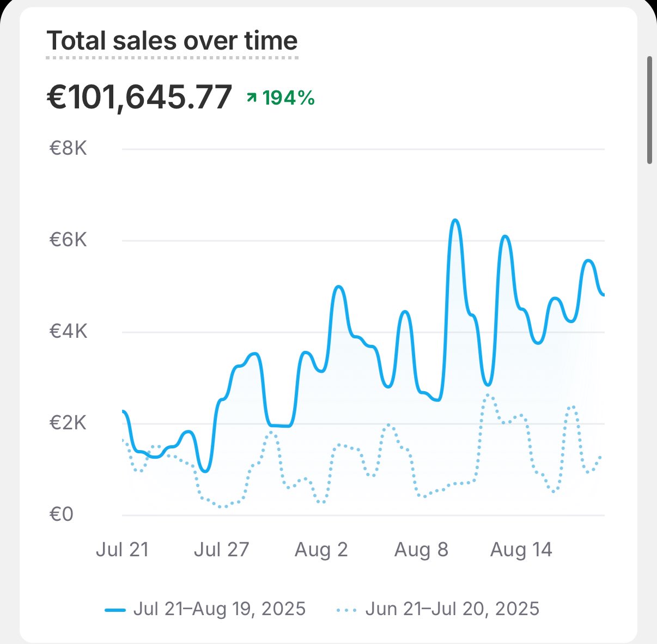The height and width of the screenshot is (644, 657).
Task: Click the Aug 14 x-axis label
Action: click(x=521, y=550)
